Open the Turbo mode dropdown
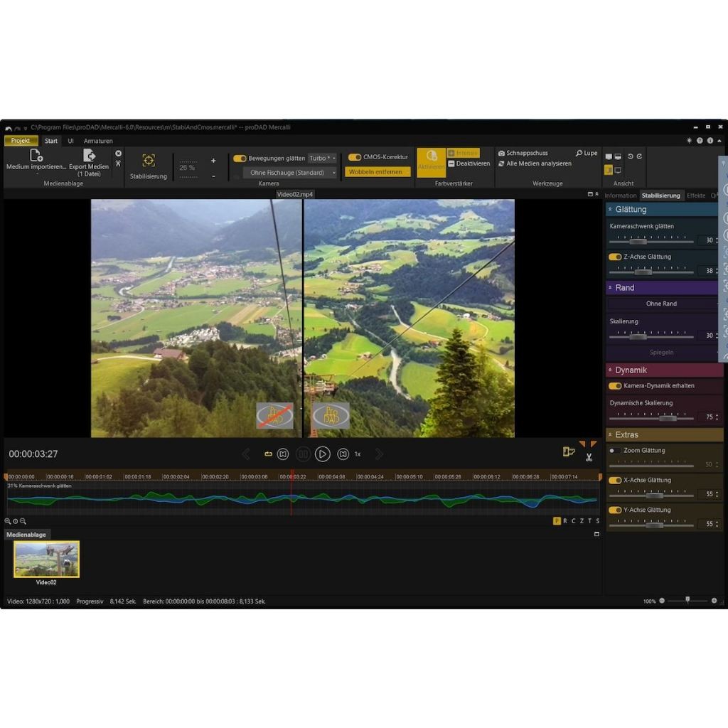The width and height of the screenshot is (728, 728). click(322, 159)
